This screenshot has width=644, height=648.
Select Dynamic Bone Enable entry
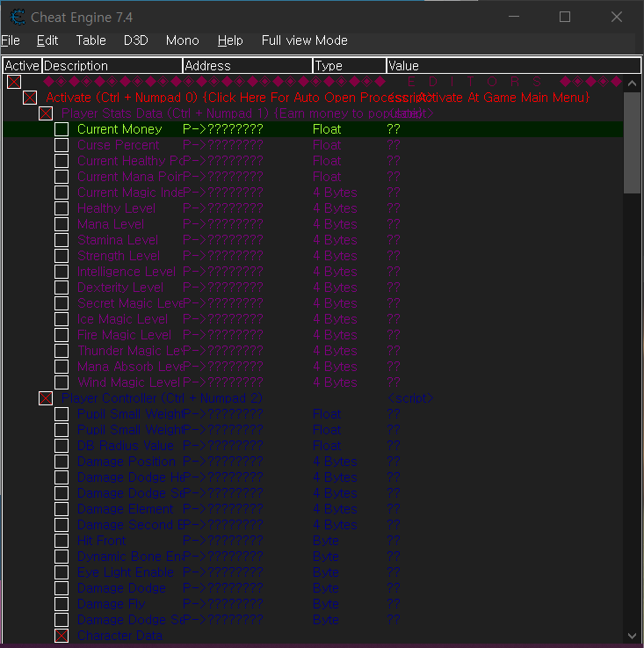point(129,557)
